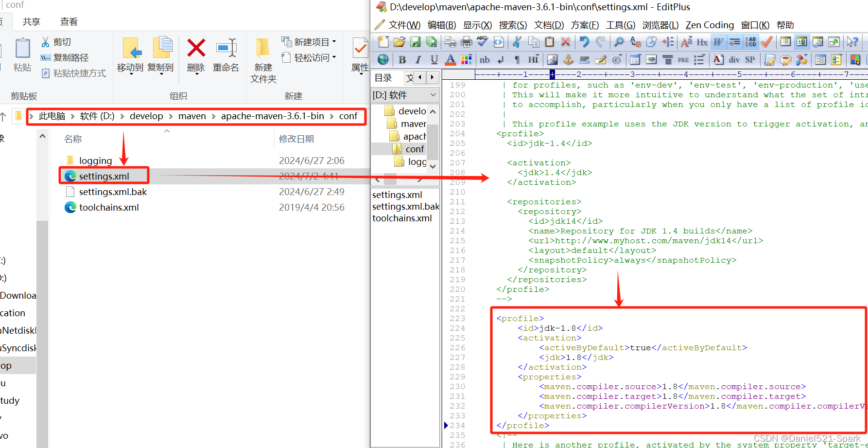Expand the 轻松访问 dropdown in Explorer
The width and height of the screenshot is (868, 448).
(x=334, y=57)
